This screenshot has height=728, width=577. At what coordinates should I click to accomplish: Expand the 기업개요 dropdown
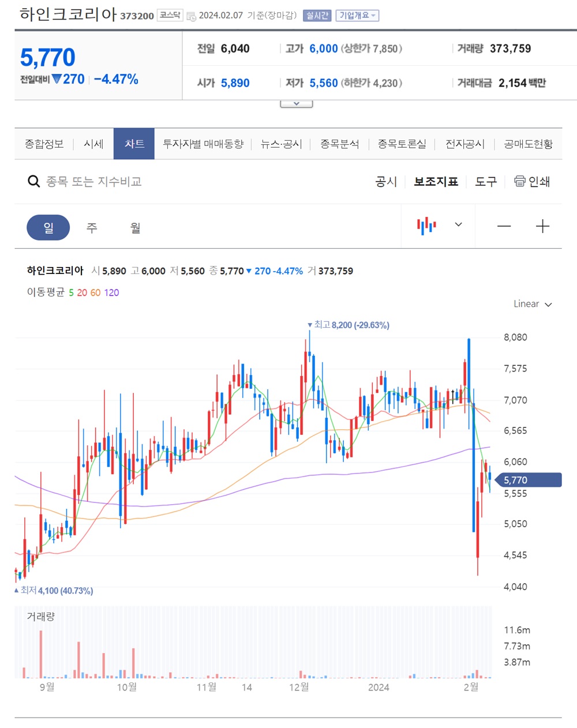pyautogui.click(x=357, y=16)
